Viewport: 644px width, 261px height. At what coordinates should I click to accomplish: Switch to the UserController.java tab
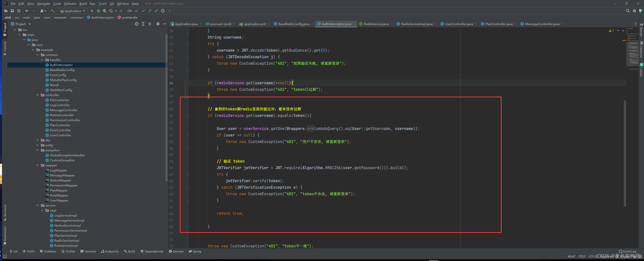[x=459, y=24]
